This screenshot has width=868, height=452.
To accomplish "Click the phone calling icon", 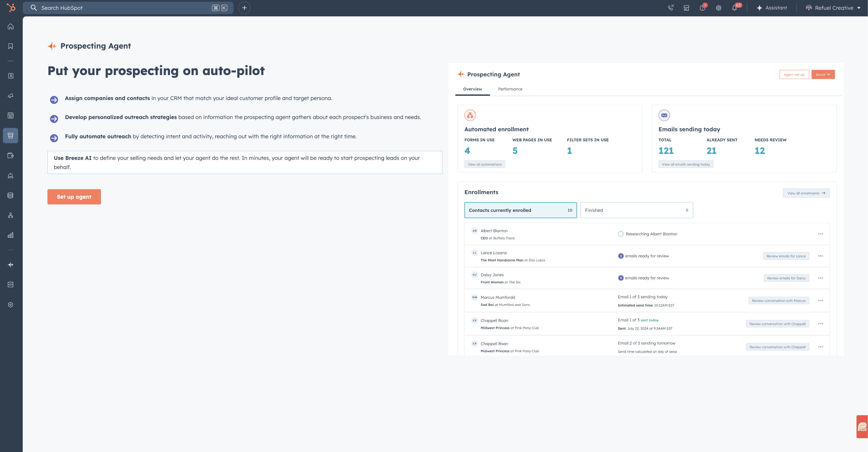I will click(x=670, y=8).
